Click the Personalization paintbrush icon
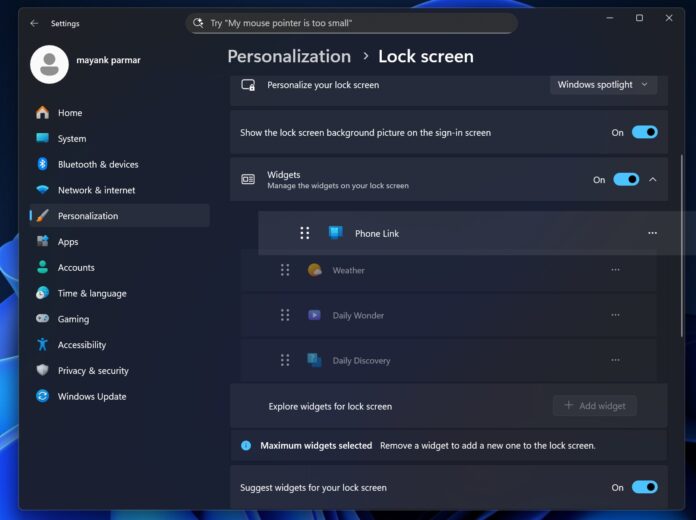The image size is (696, 520). [43, 215]
